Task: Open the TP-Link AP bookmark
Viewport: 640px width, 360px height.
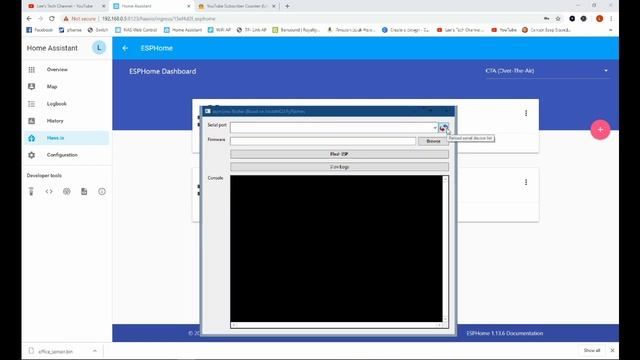Action: point(251,30)
